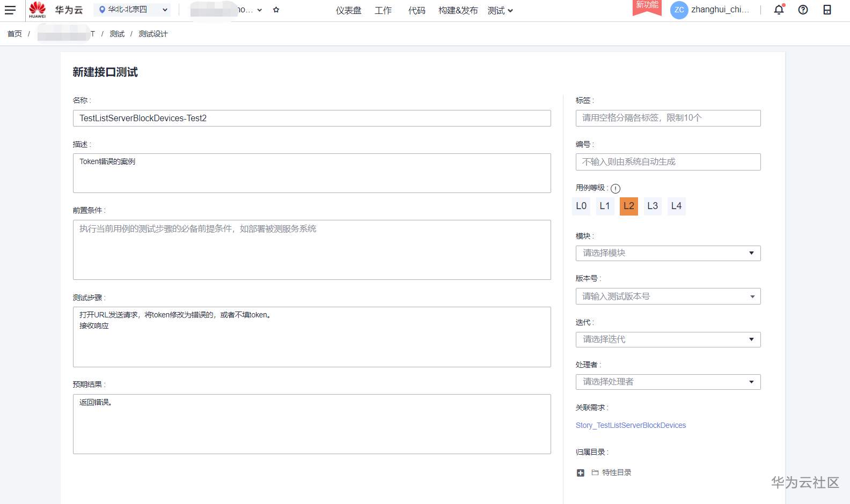Focus the 测试步骤 test steps textarea

[312, 337]
